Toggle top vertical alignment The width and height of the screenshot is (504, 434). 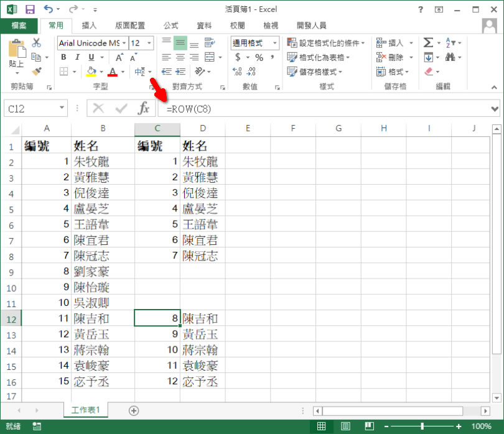[166, 41]
